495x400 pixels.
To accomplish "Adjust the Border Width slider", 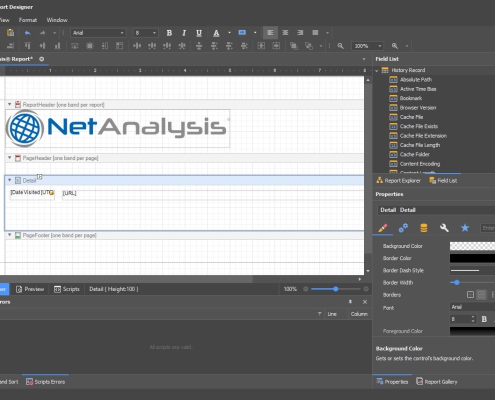I will pyautogui.click(x=457, y=282).
